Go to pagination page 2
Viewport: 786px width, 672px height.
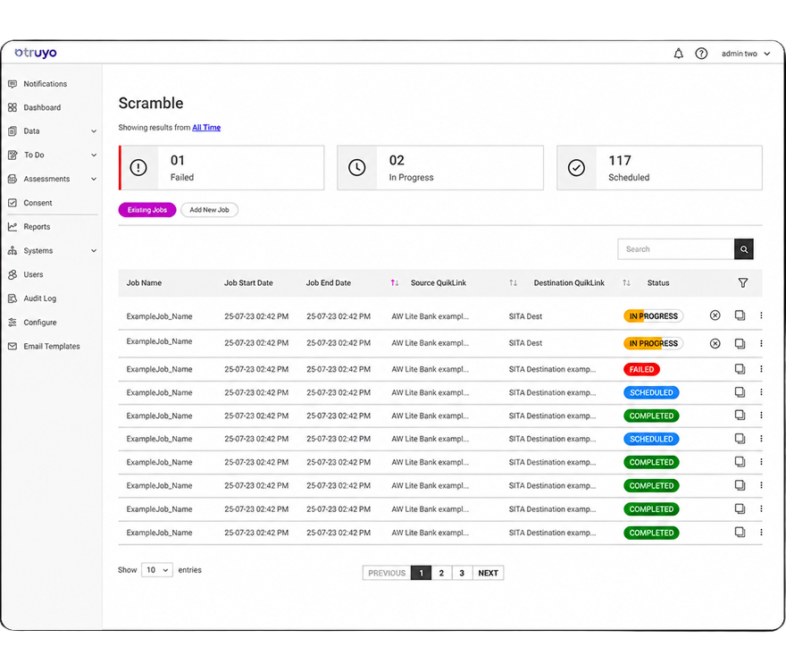441,573
